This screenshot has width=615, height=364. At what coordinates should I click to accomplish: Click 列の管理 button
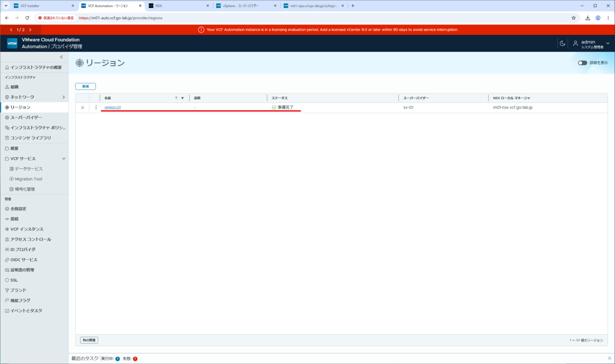click(x=89, y=340)
